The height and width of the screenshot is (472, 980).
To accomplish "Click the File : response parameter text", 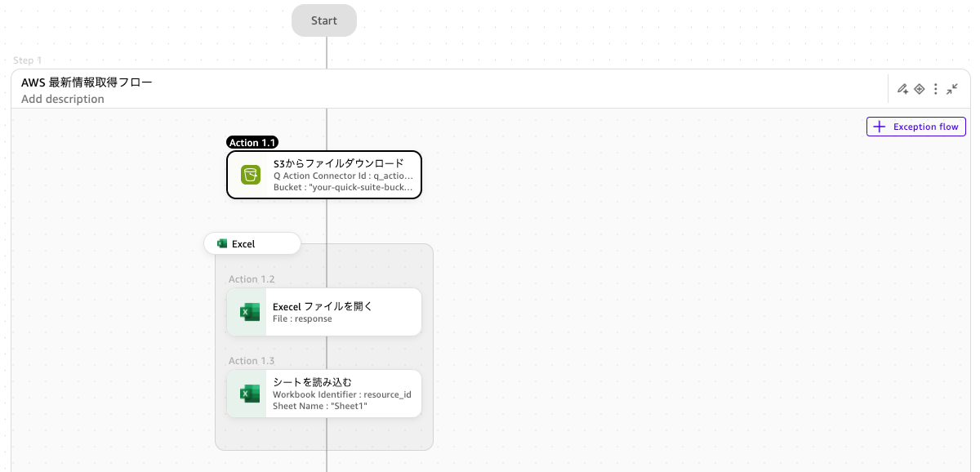I will [302, 319].
